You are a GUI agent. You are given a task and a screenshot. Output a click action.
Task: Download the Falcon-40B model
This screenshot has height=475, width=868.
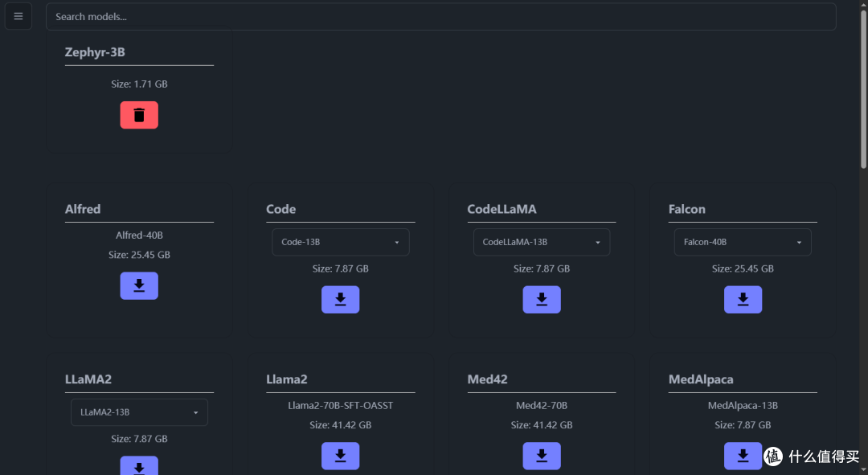point(743,300)
